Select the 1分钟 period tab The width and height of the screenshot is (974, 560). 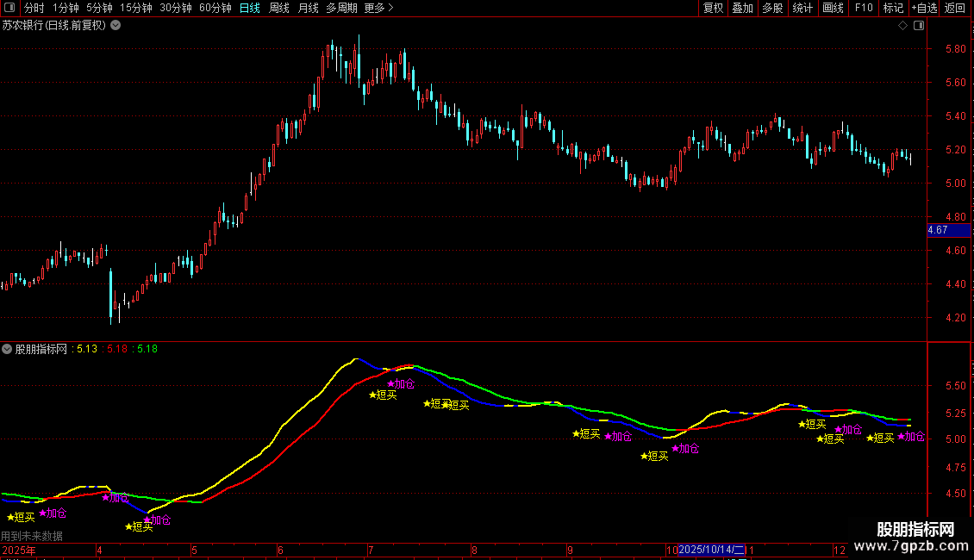coord(66,8)
